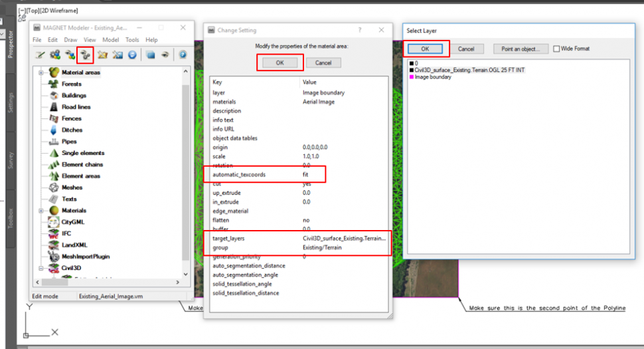Open the Tools menu
Image resolution: width=644 pixels, height=349 pixels.
tap(132, 40)
